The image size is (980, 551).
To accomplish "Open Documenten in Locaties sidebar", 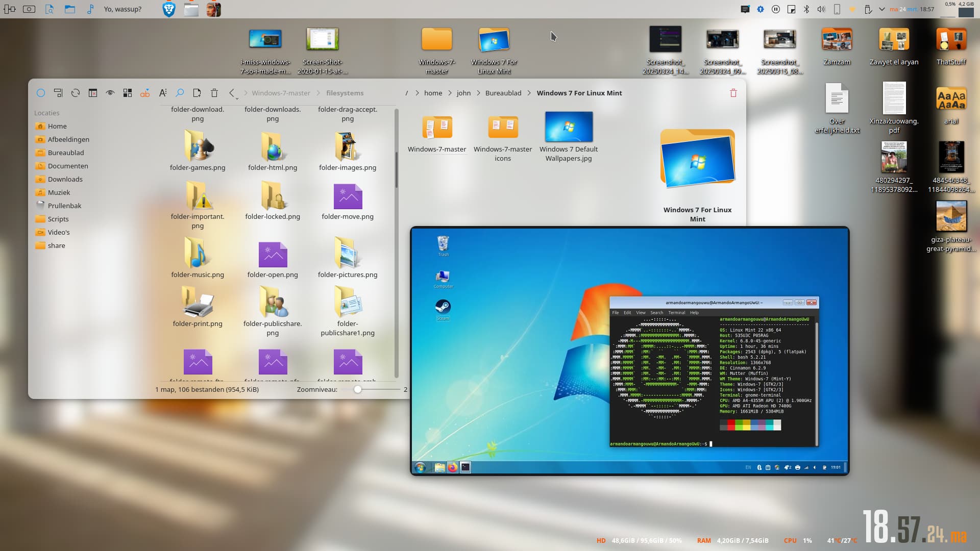I will (x=68, y=166).
